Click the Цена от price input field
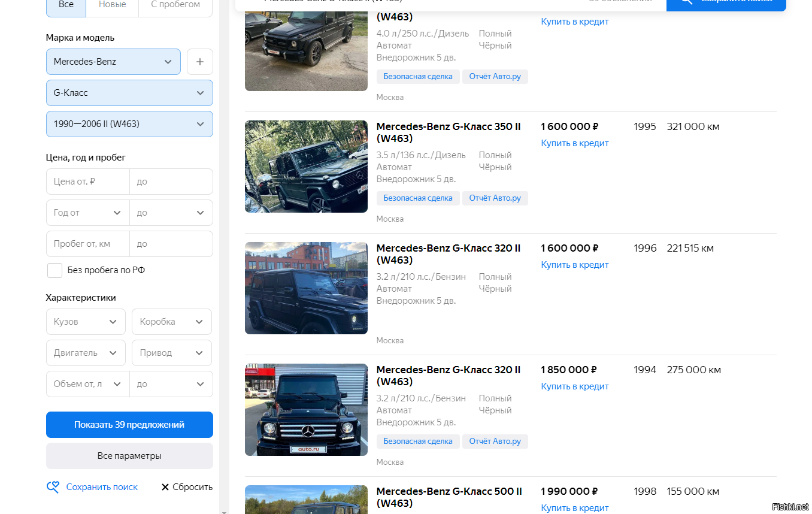 pyautogui.click(x=87, y=182)
